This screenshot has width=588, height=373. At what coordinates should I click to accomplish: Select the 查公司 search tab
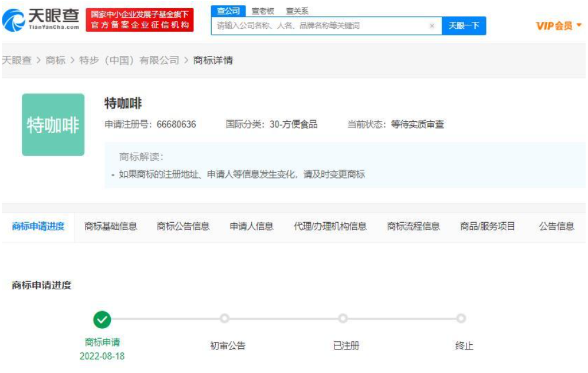[228, 11]
